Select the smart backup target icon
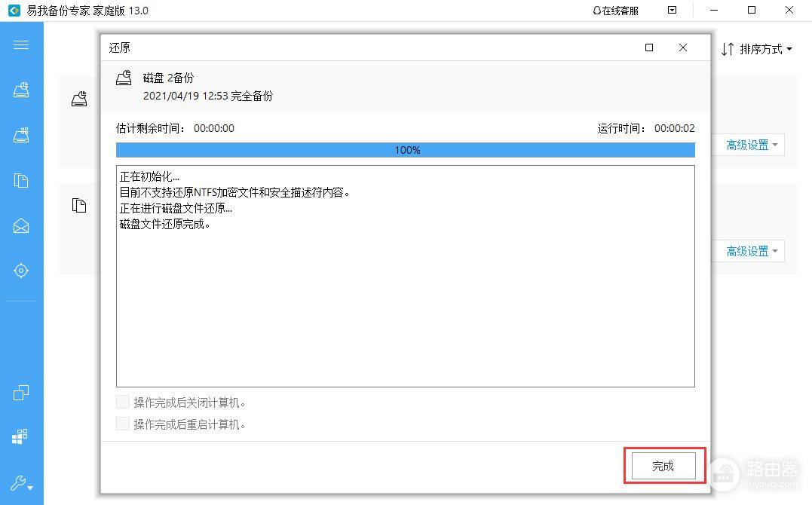This screenshot has width=812, height=505. coord(21,271)
